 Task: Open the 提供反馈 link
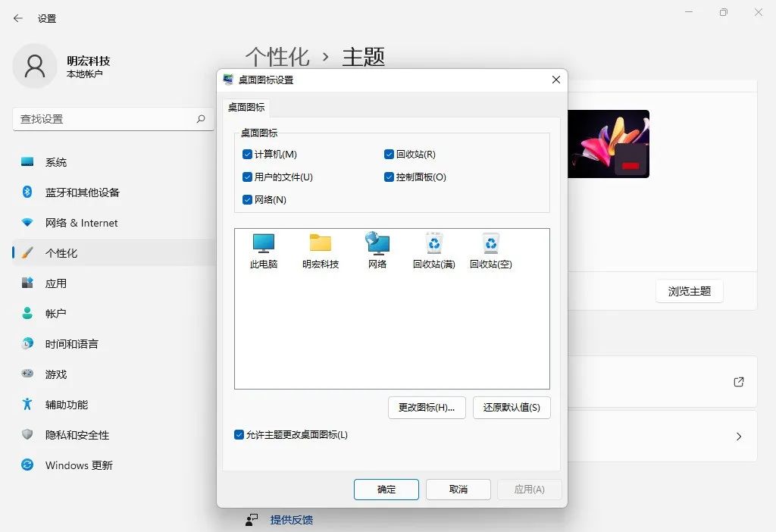[x=292, y=520]
